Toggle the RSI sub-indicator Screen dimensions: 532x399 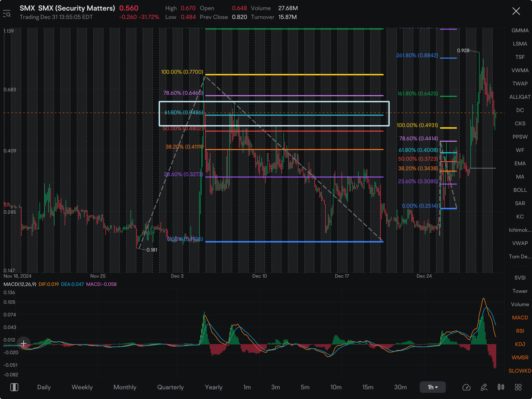pyautogui.click(x=520, y=331)
